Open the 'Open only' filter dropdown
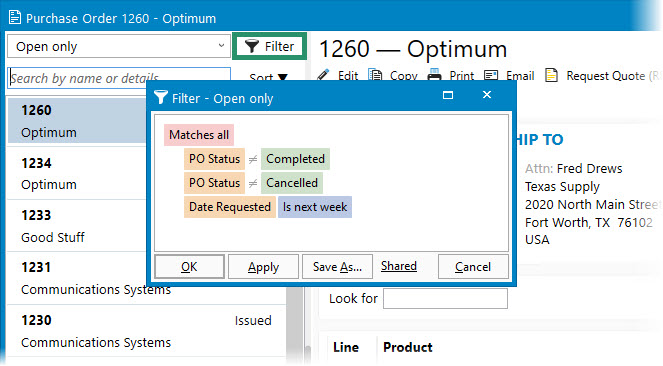 [x=119, y=46]
